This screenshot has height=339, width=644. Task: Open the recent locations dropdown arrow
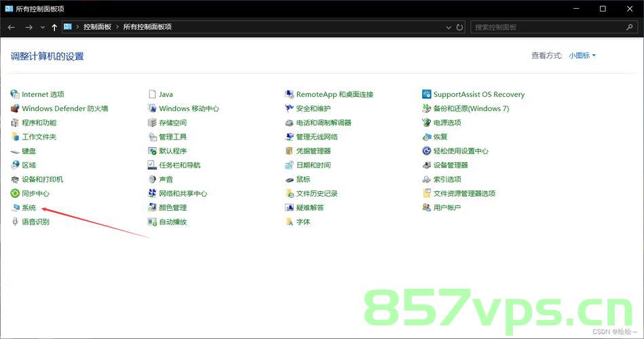[42, 27]
